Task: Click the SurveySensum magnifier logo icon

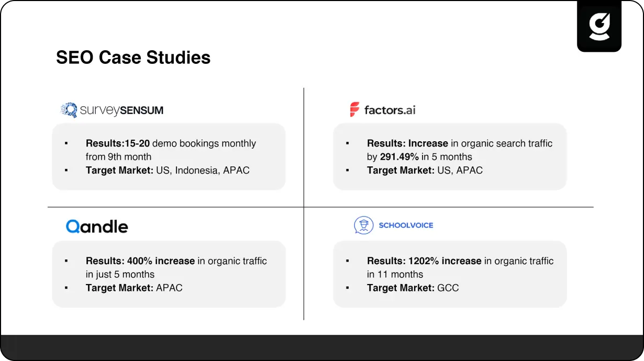Action: [69, 110]
